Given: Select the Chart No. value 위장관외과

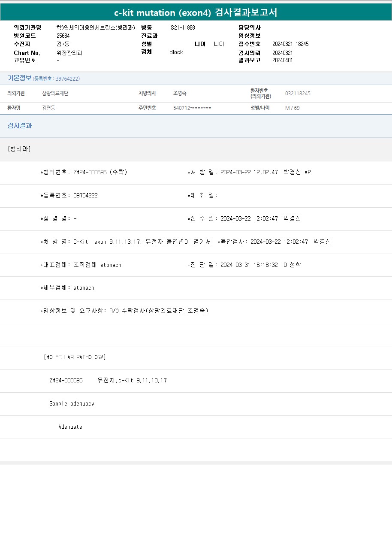Looking at the screenshot, I should tap(69, 53).
